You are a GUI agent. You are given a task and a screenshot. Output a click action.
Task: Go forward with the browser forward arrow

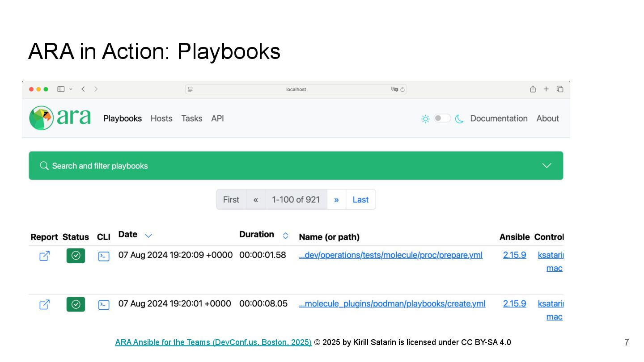(x=96, y=89)
